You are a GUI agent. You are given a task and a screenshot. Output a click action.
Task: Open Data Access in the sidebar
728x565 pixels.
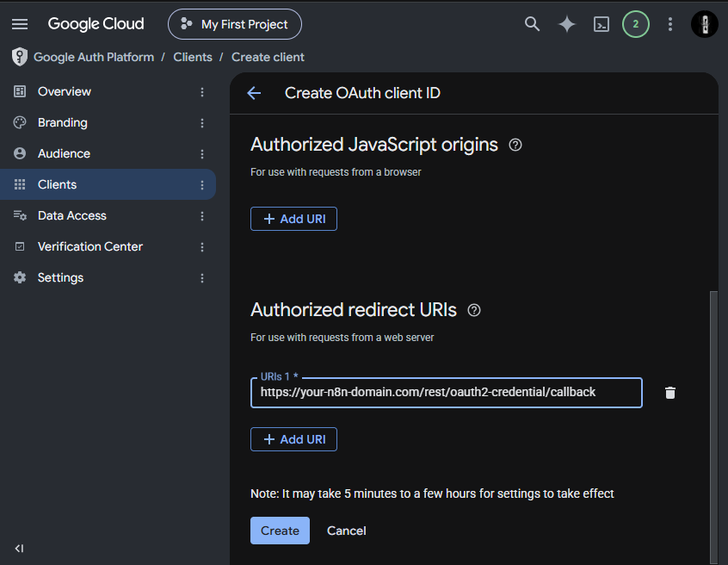pos(108,215)
